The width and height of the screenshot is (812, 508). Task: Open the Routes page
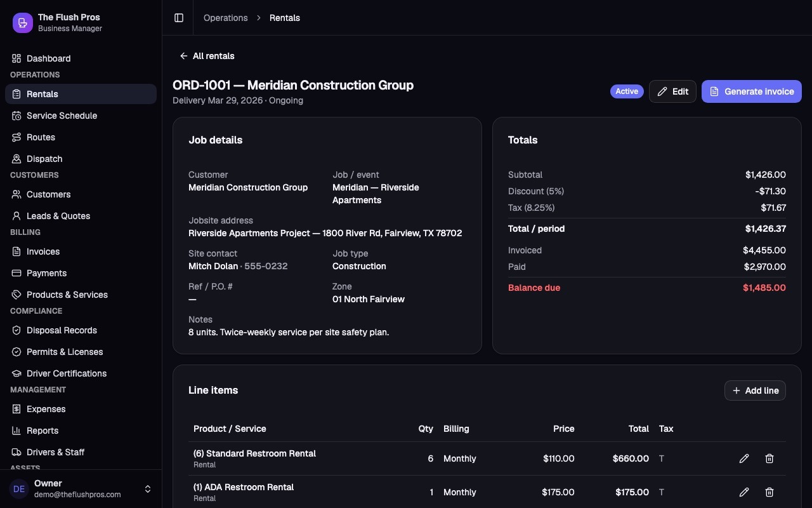coord(81,137)
